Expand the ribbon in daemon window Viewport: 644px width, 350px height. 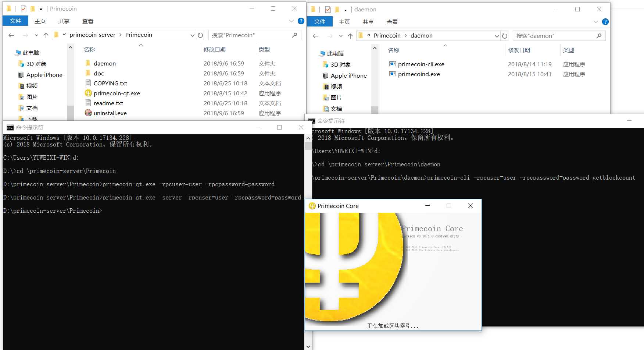coord(596,22)
